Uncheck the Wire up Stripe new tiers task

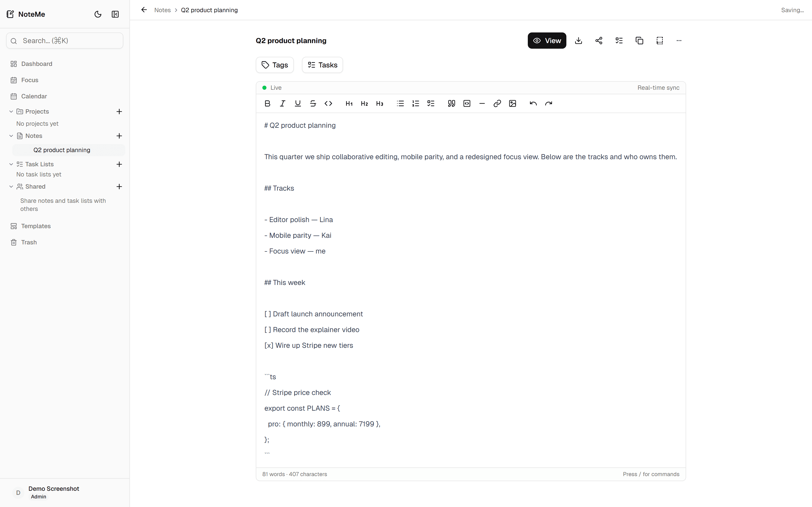click(268, 345)
